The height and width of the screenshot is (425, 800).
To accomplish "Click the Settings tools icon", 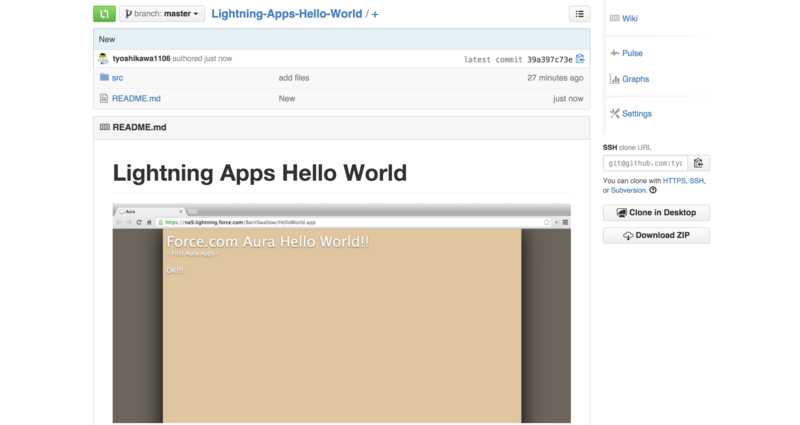I will point(615,113).
